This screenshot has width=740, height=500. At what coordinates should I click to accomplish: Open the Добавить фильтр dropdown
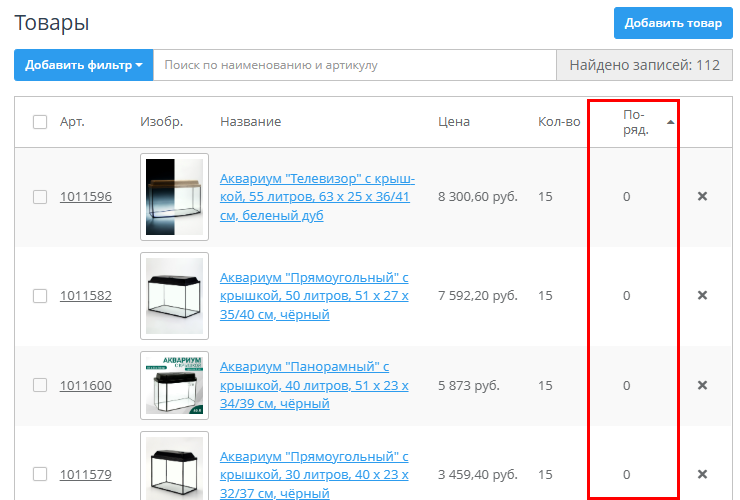83,65
